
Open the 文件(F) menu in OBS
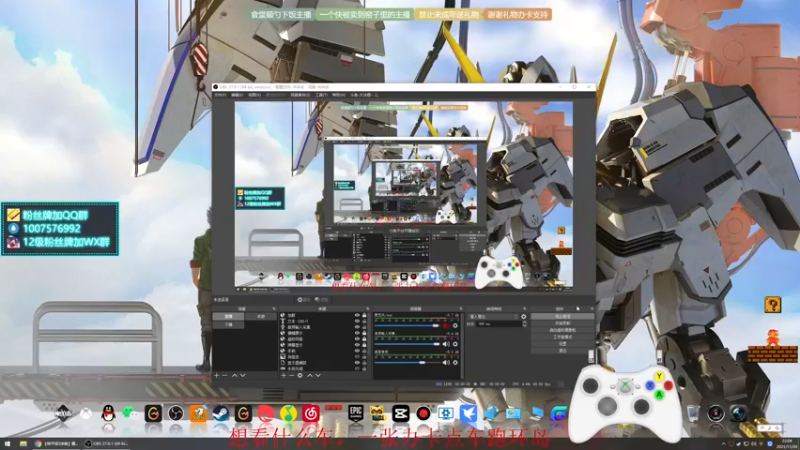click(220, 95)
